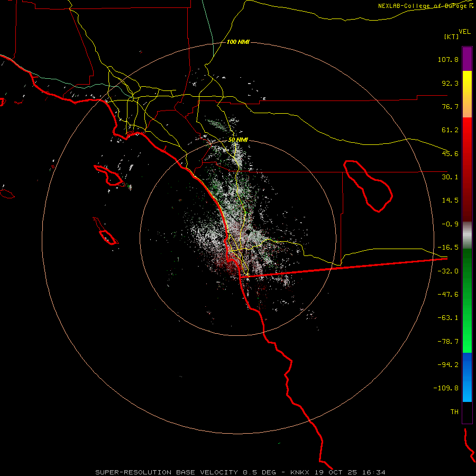This screenshot has width=476, height=476.
Task: Click the -47.6 velocity scale value
Action: 448,295
